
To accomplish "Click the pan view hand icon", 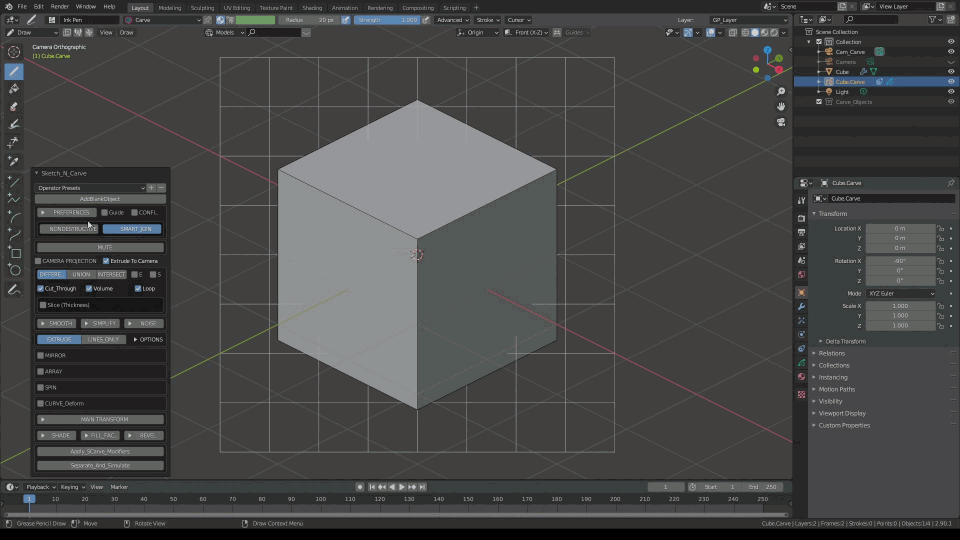I will point(781,106).
